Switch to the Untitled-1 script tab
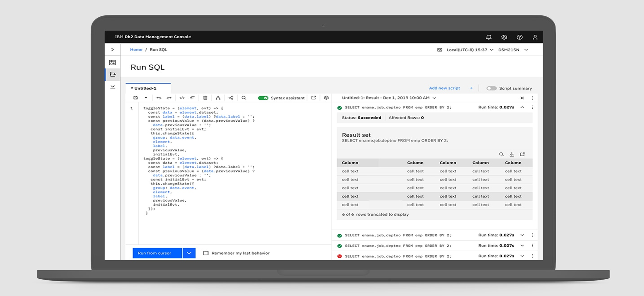Viewport: 644px width, 296px height. tap(144, 88)
